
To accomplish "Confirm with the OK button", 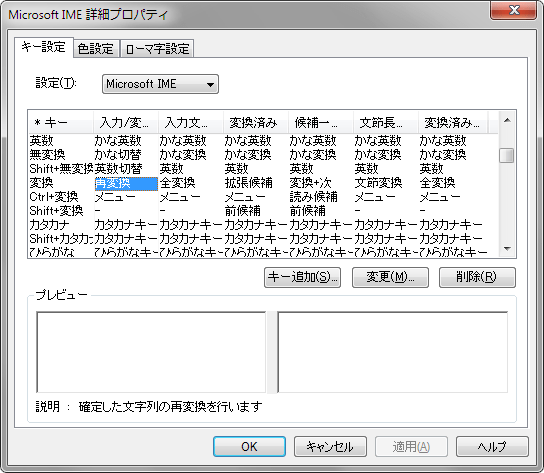I will (249, 446).
